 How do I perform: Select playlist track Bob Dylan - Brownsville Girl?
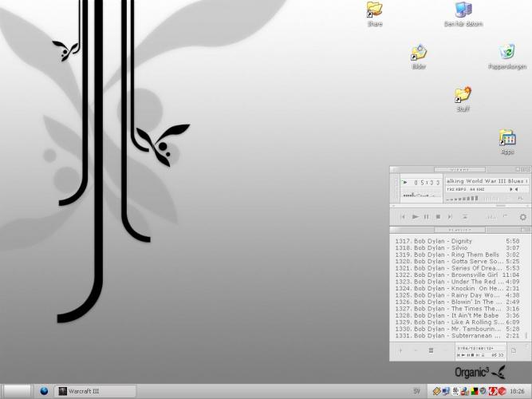[x=448, y=275]
